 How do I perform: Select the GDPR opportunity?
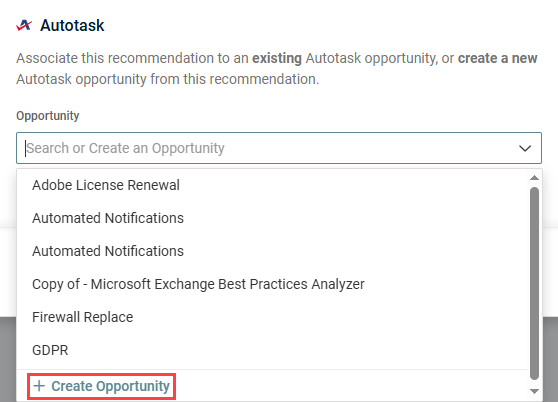click(x=272, y=350)
